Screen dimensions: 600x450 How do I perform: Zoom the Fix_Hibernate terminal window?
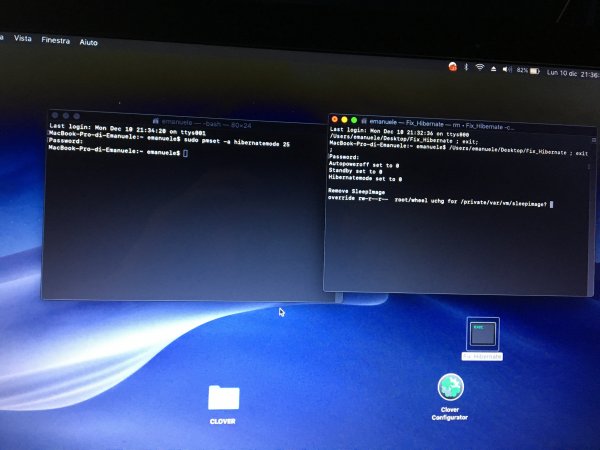tap(354, 120)
